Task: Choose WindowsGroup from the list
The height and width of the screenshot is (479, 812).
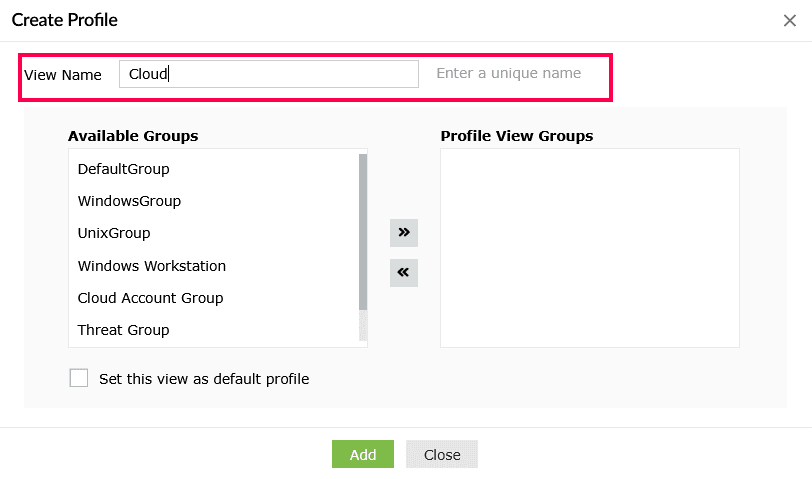Action: [129, 201]
